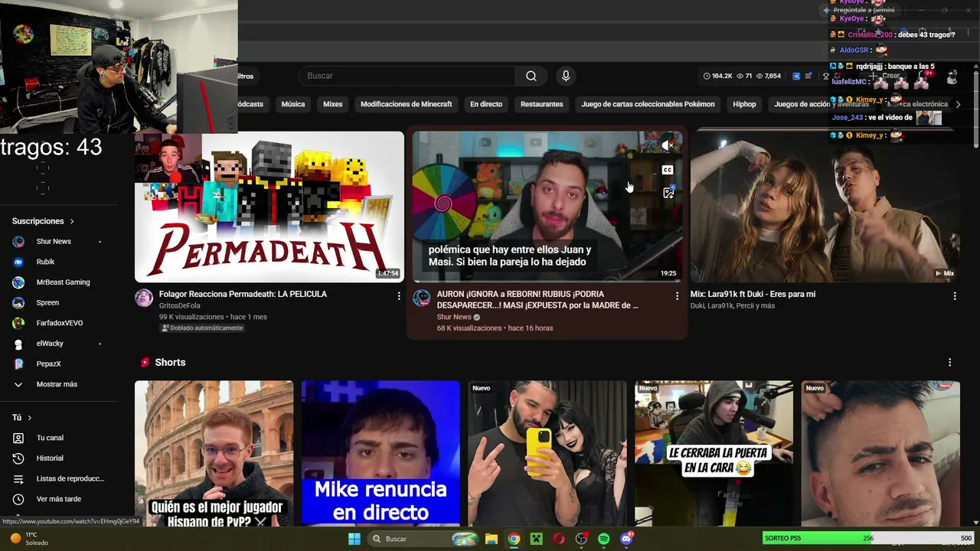Click the YouTube search magnifier button
Screen dimensions: 980x551
click(531, 76)
